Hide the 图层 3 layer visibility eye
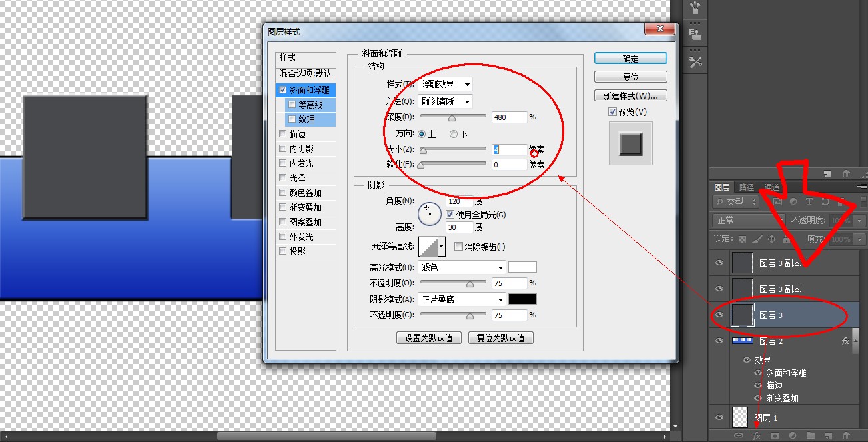This screenshot has width=868, height=442. click(719, 315)
